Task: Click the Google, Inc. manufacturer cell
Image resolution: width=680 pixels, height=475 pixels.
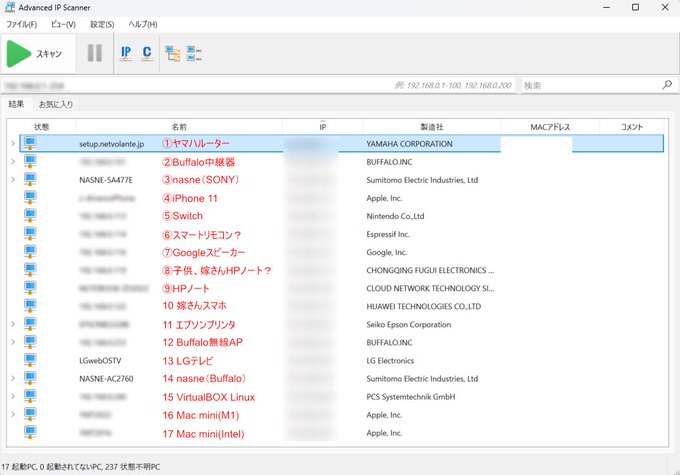Action: pyautogui.click(x=386, y=252)
